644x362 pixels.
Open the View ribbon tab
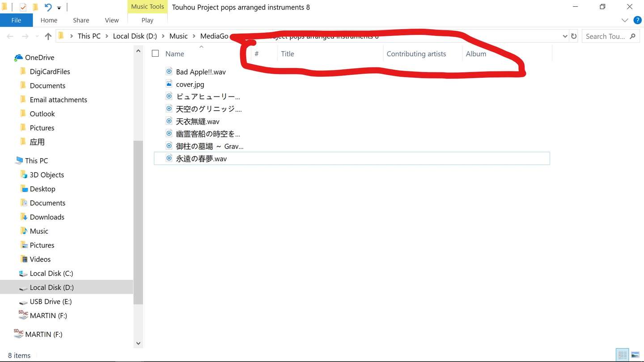coord(112,20)
